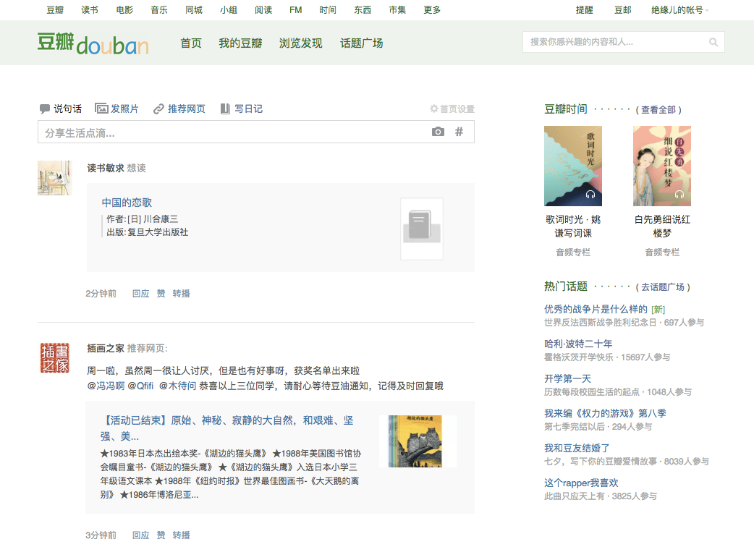Image resolution: width=754 pixels, height=560 pixels.
Task: Go to 电影 in top navigation
Action: point(124,10)
